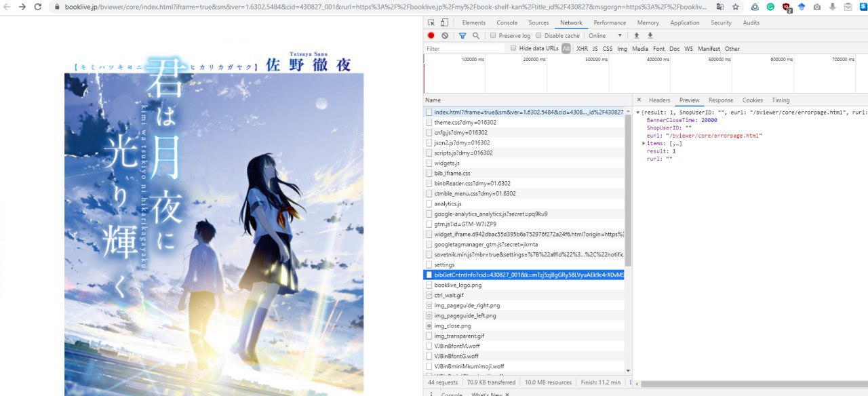868x396 pixels.
Task: Collapse the root JSON result object triangle
Action: pyautogui.click(x=637, y=112)
